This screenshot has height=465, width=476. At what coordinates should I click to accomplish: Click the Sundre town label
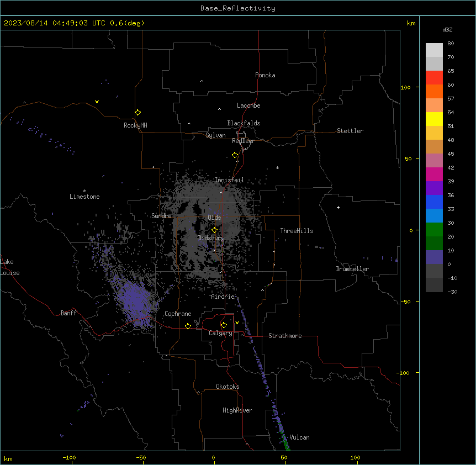(161, 216)
